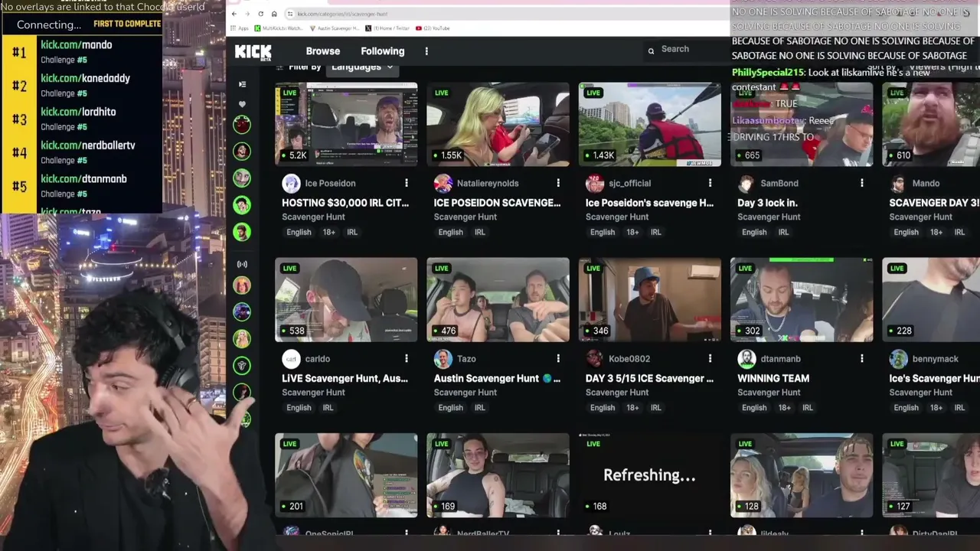
Task: Open options menu for carldo card
Action: [407, 358]
